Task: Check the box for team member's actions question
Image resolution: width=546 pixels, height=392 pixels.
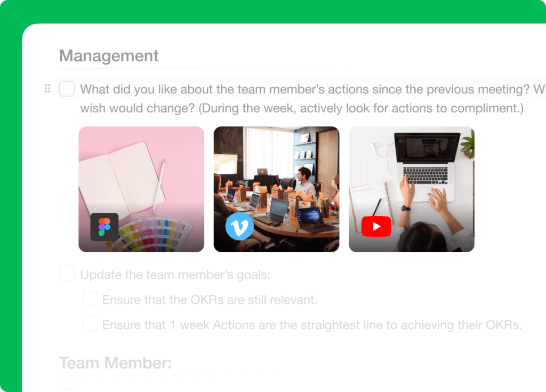Action: (x=67, y=89)
